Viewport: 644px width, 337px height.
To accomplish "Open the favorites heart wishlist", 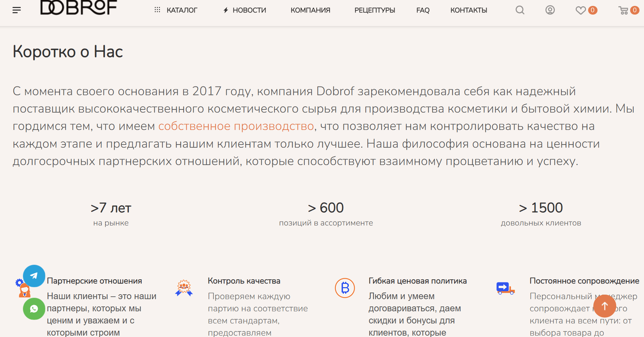I will point(581,10).
